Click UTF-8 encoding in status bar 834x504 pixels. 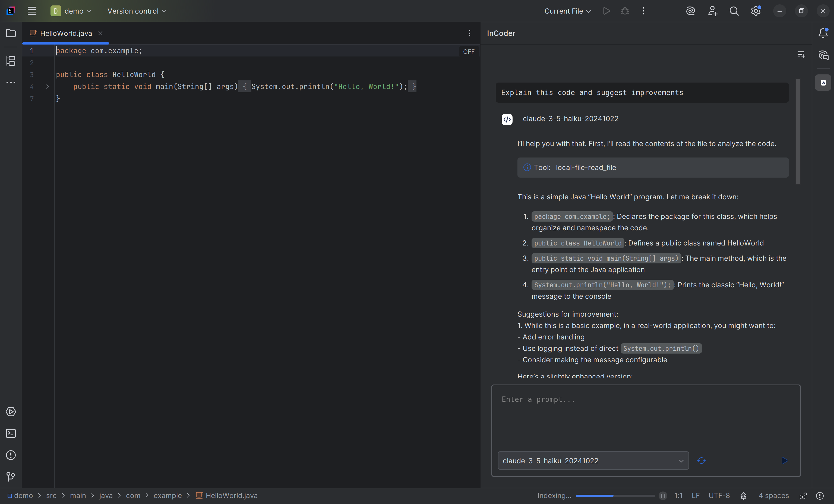coord(719,496)
